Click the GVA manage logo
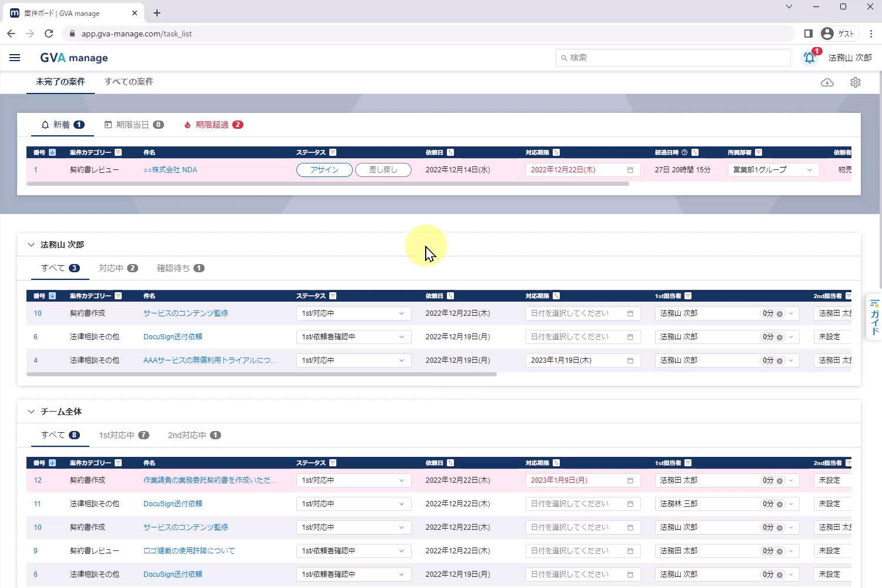The width and height of the screenshot is (882, 588). [74, 58]
